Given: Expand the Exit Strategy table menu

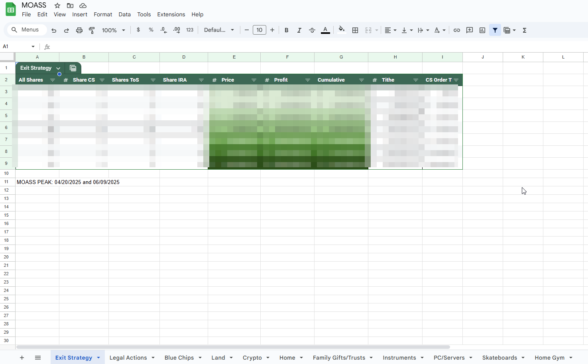Looking at the screenshot, I should click(x=58, y=68).
